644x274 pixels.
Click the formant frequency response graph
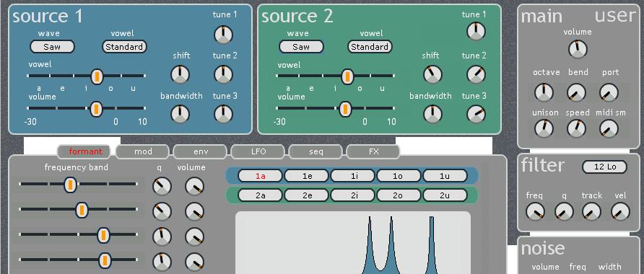(353, 243)
